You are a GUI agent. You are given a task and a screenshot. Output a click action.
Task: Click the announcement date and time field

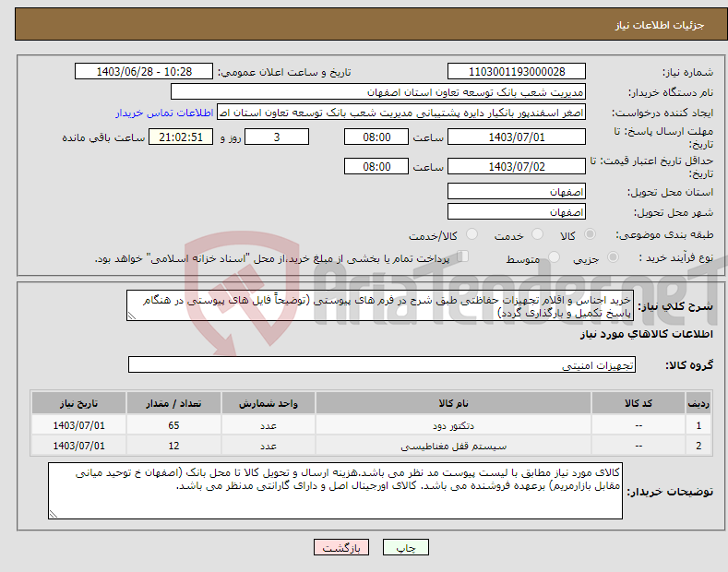tap(144, 72)
